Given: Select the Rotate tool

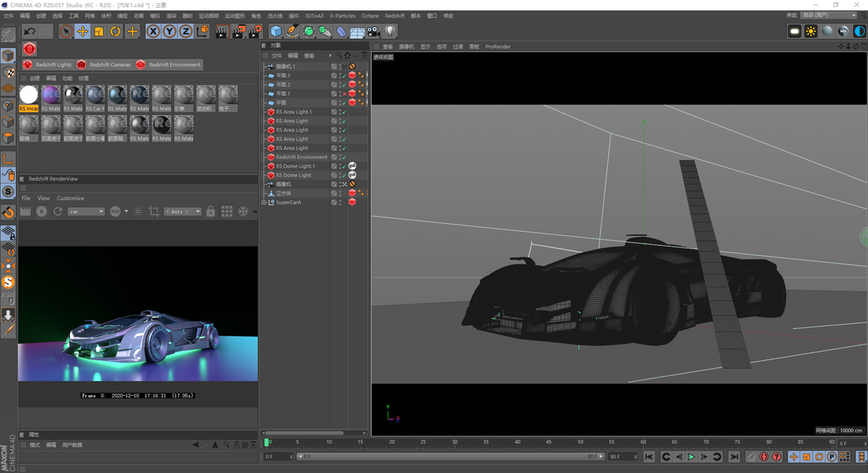Looking at the screenshot, I should tap(115, 32).
